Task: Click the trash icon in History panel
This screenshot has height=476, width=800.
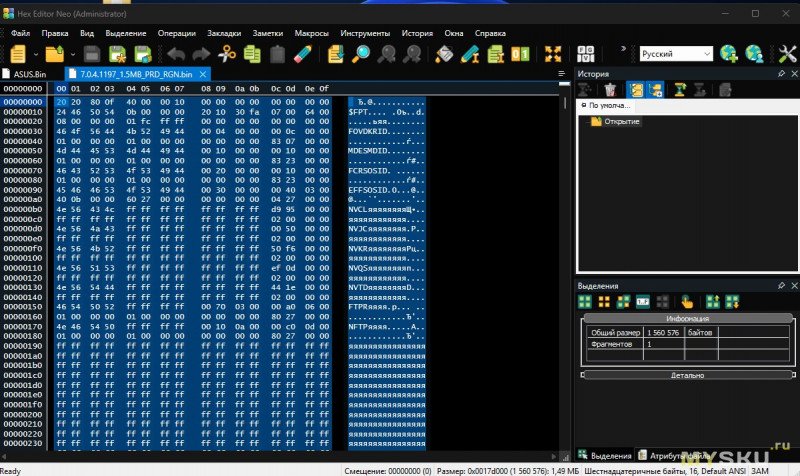Action: (608, 89)
